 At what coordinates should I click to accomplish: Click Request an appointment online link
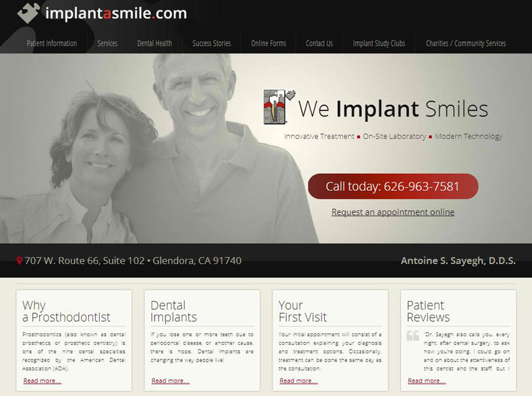tap(393, 212)
